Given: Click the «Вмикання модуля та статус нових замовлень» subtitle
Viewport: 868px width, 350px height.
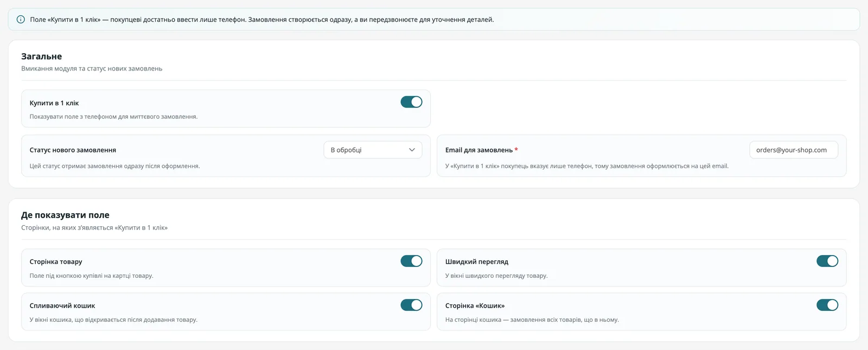Looking at the screenshot, I should pos(92,69).
